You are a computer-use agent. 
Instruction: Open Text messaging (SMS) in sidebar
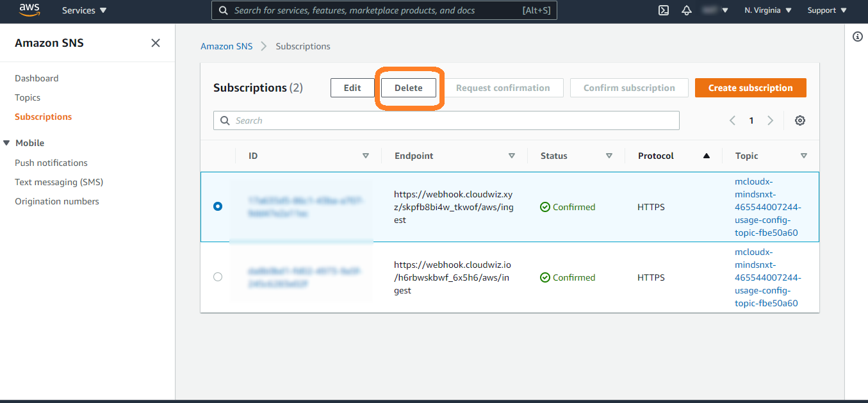(x=59, y=182)
